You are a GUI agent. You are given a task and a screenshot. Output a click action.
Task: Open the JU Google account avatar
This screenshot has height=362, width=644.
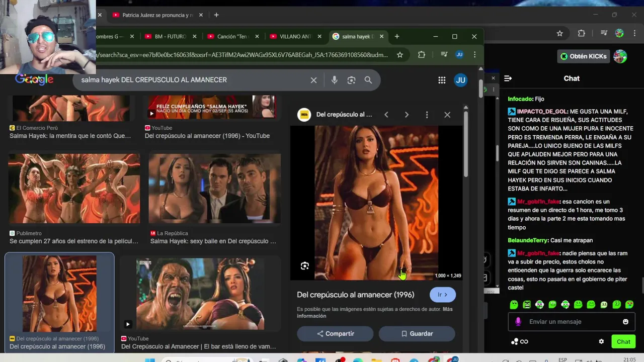[x=460, y=80]
